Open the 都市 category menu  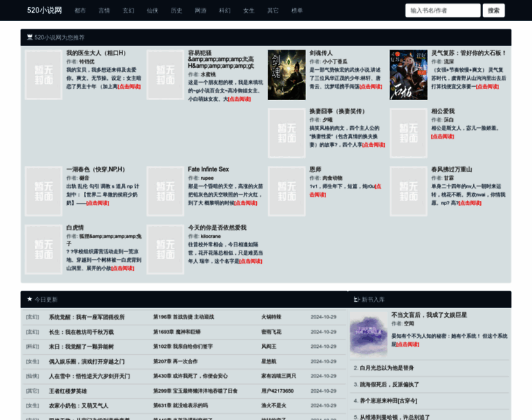click(80, 10)
